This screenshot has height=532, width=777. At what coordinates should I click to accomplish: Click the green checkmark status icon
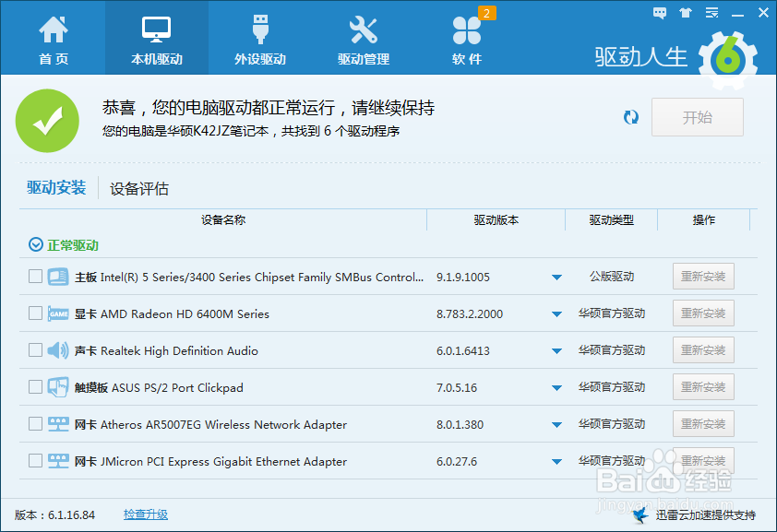click(x=47, y=120)
